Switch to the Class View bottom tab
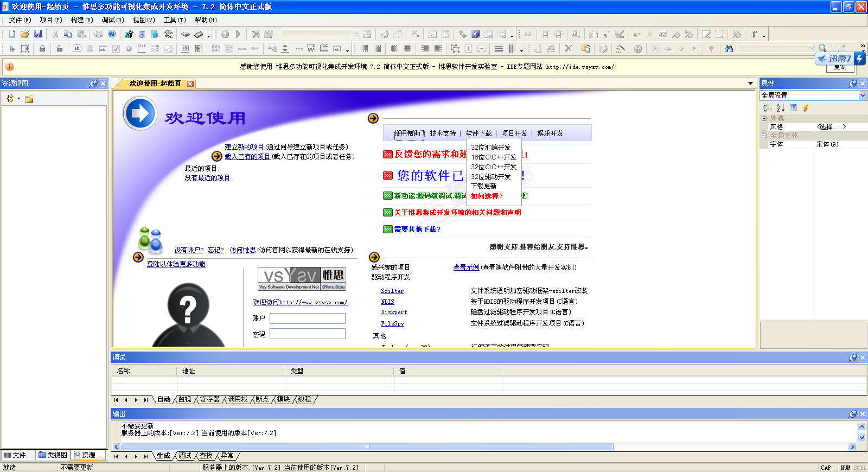868x472 pixels. pyautogui.click(x=53, y=455)
